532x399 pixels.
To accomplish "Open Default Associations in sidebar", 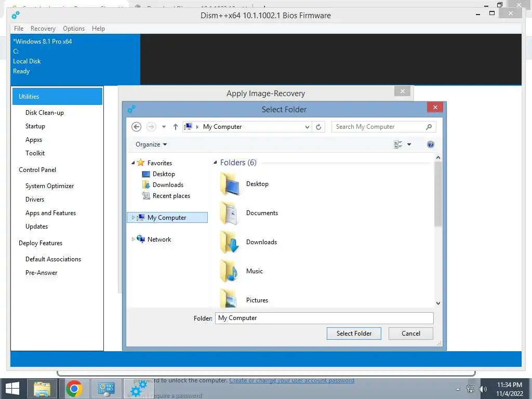I will tap(54, 259).
